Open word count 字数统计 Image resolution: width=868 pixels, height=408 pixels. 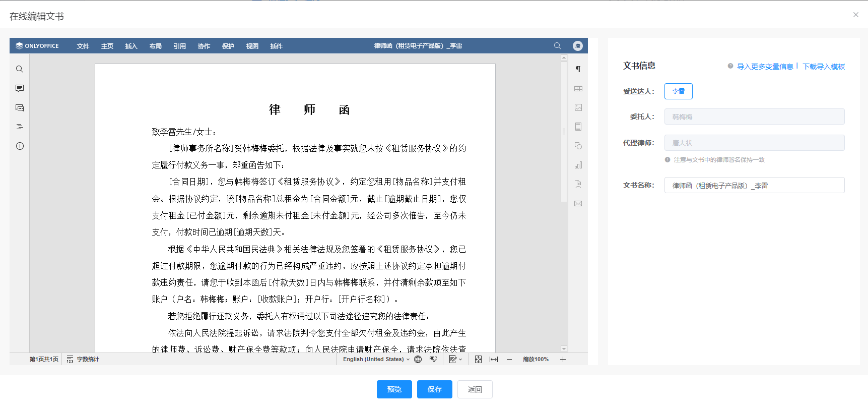[x=83, y=359]
